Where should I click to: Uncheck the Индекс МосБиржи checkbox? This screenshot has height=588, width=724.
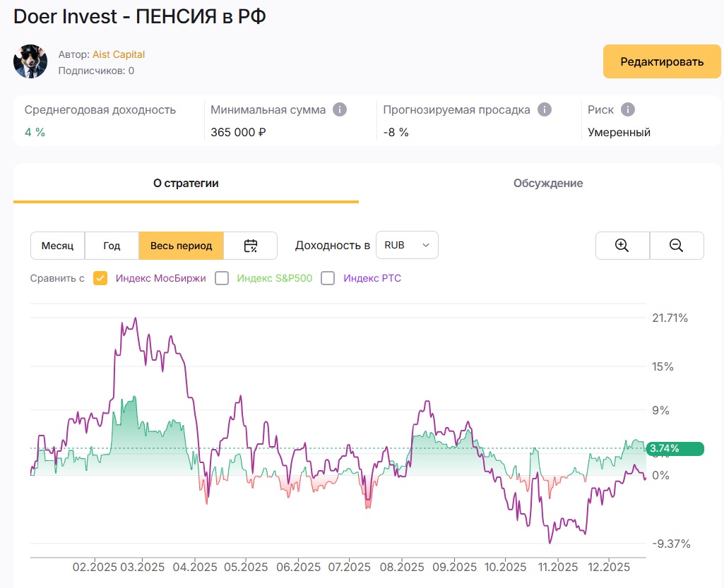[x=100, y=278]
